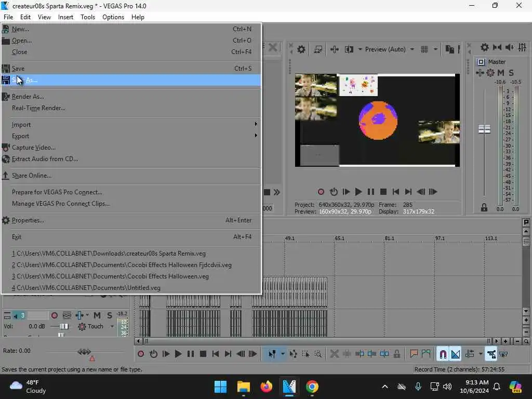Toggle Split Screen View in preview toolbar
The width and height of the screenshot is (532, 399).
[349, 49]
